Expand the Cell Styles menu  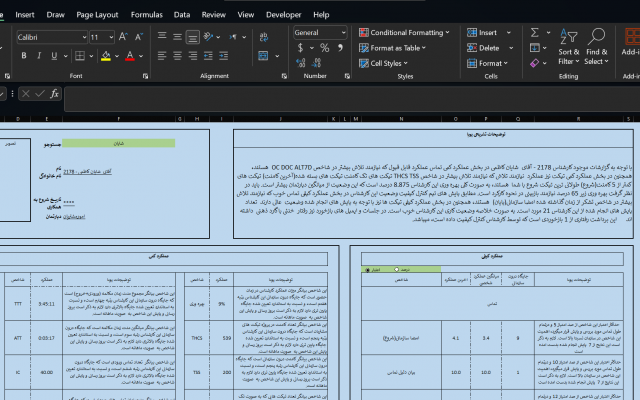click(x=383, y=63)
